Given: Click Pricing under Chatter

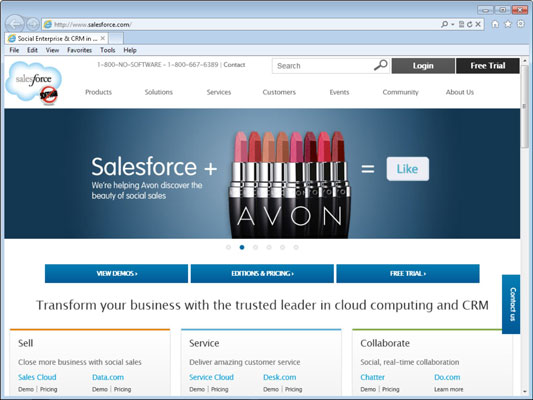Looking at the screenshot, I should coord(391,389).
